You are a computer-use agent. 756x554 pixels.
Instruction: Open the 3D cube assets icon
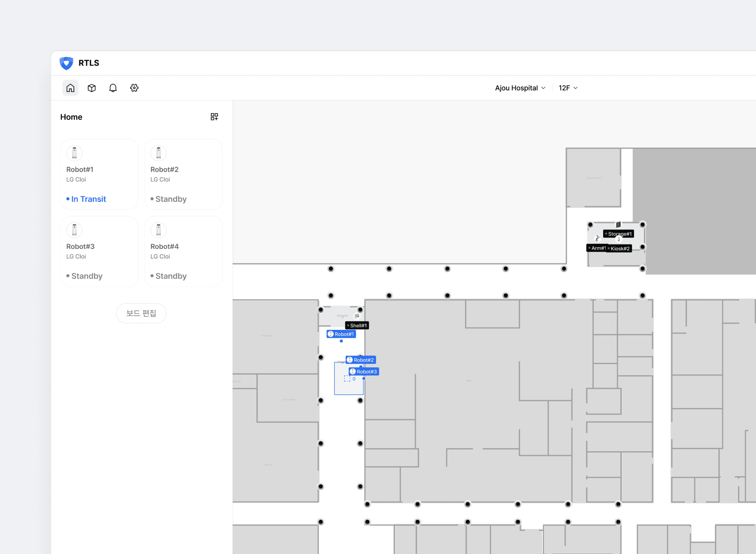tap(92, 88)
